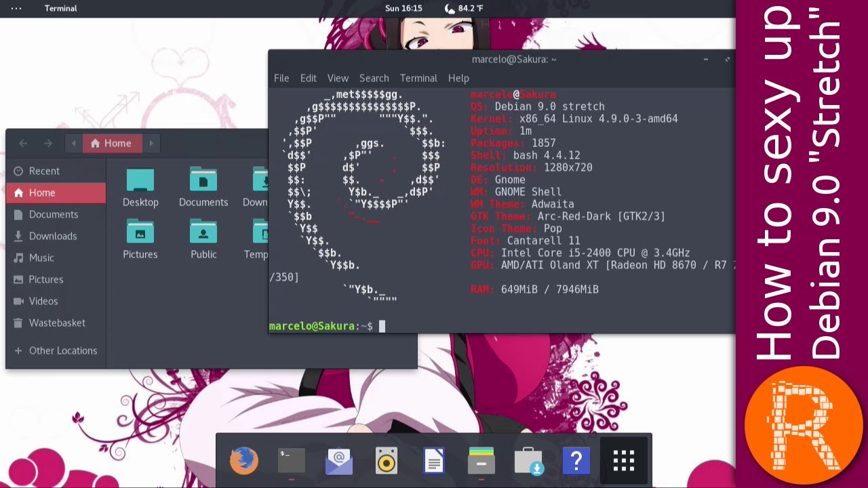868x488 pixels.
Task: Launch Firefox from the dock
Action: tap(244, 462)
